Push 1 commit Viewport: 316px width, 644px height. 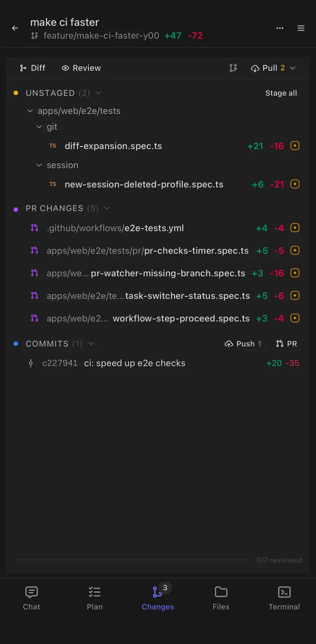243,344
